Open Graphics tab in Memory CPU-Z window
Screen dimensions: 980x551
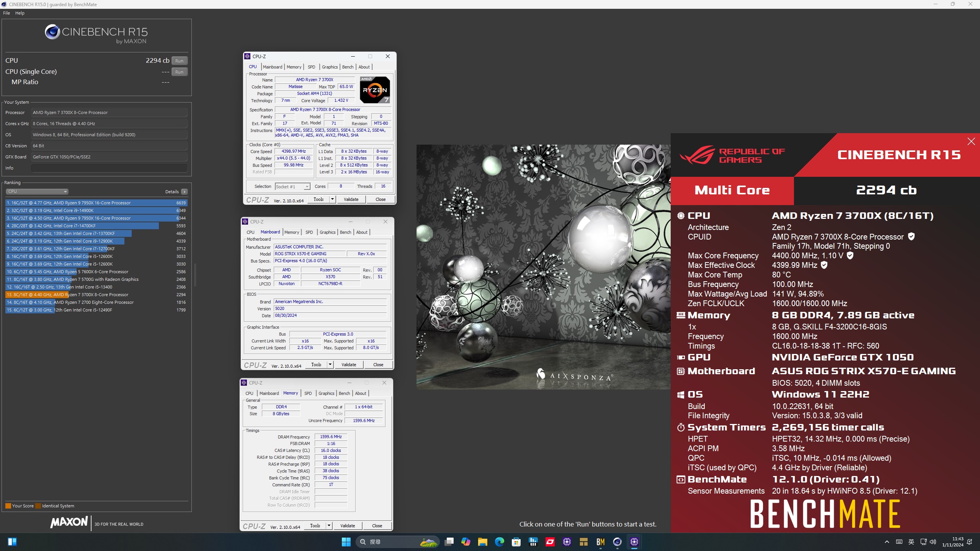point(326,393)
